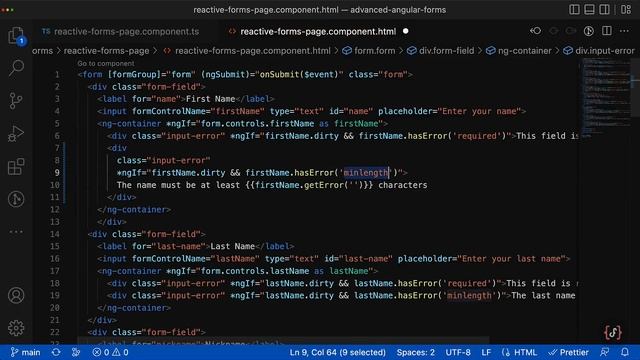Viewport: 640px width, 360px height.
Task: Go back with previous change arrow
Action: [536, 31]
